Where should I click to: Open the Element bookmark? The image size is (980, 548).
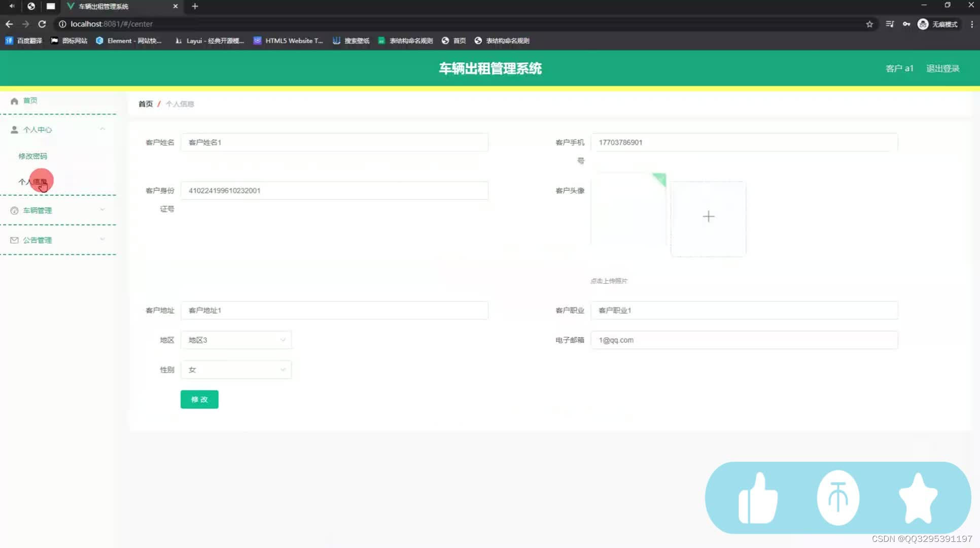(129, 41)
